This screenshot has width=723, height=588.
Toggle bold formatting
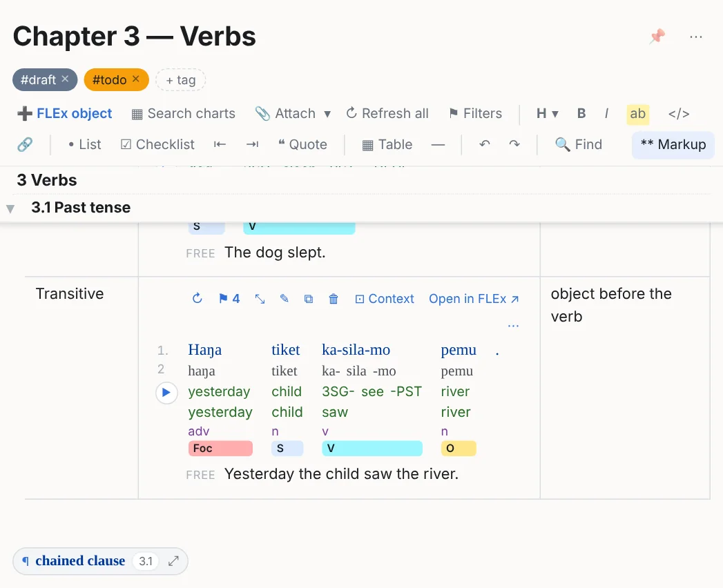[x=581, y=113]
